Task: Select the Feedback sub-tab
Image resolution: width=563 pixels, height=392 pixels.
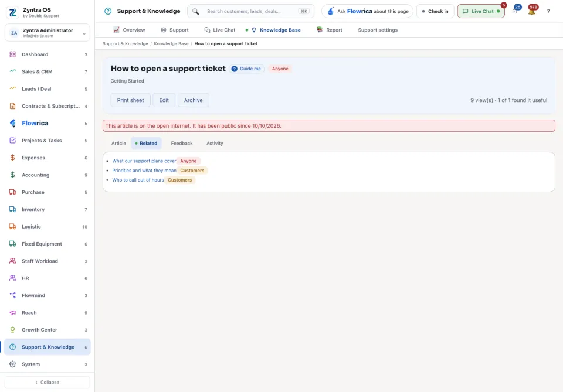Action: [182, 143]
